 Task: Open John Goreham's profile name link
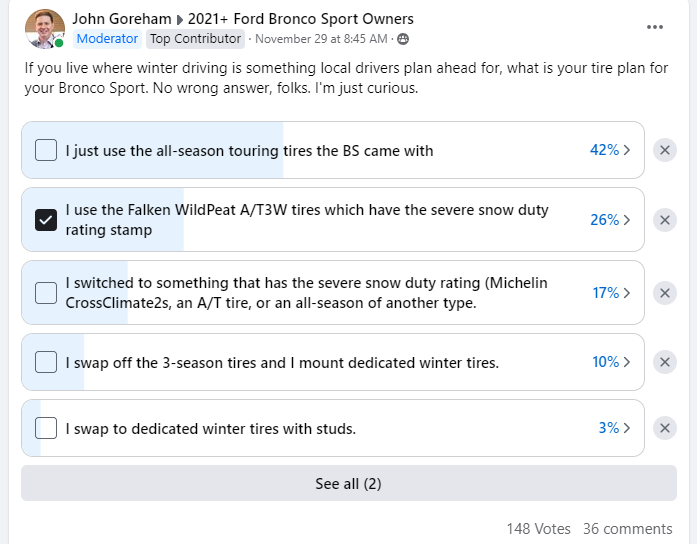122,19
